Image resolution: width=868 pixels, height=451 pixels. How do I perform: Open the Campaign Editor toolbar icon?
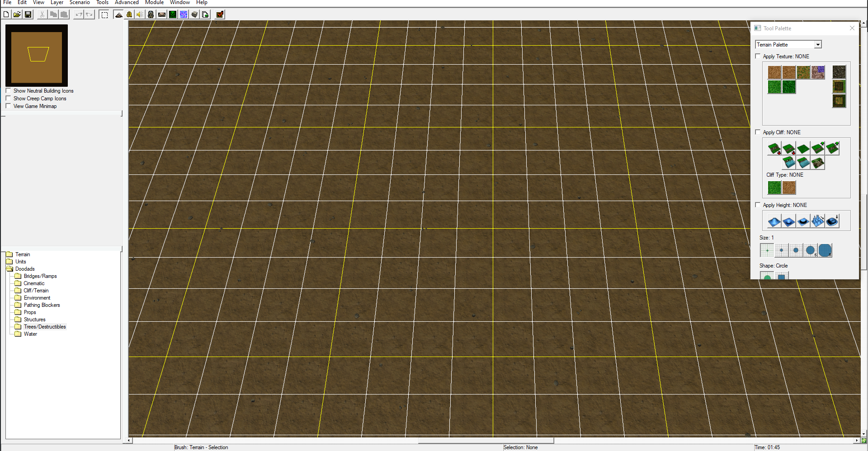coord(162,14)
